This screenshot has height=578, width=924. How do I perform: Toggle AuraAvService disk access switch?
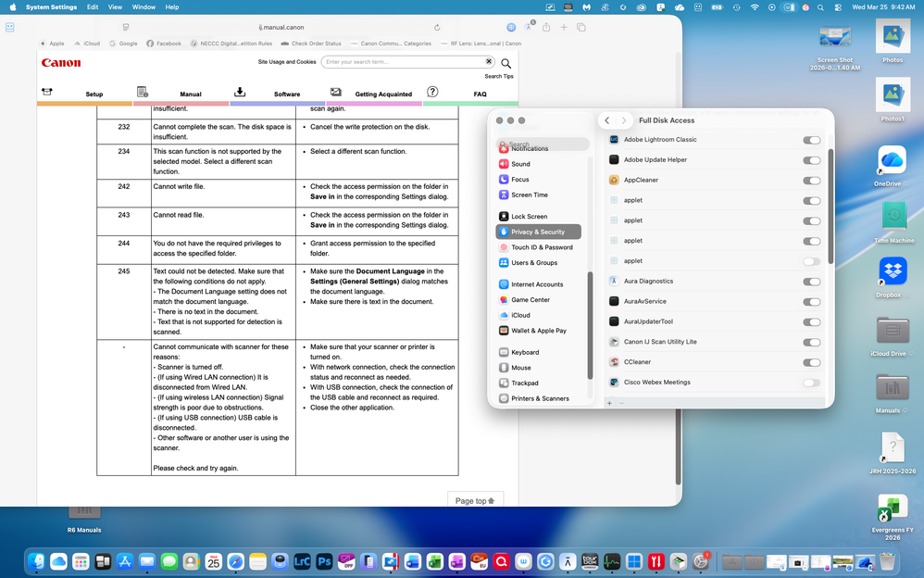click(x=811, y=302)
